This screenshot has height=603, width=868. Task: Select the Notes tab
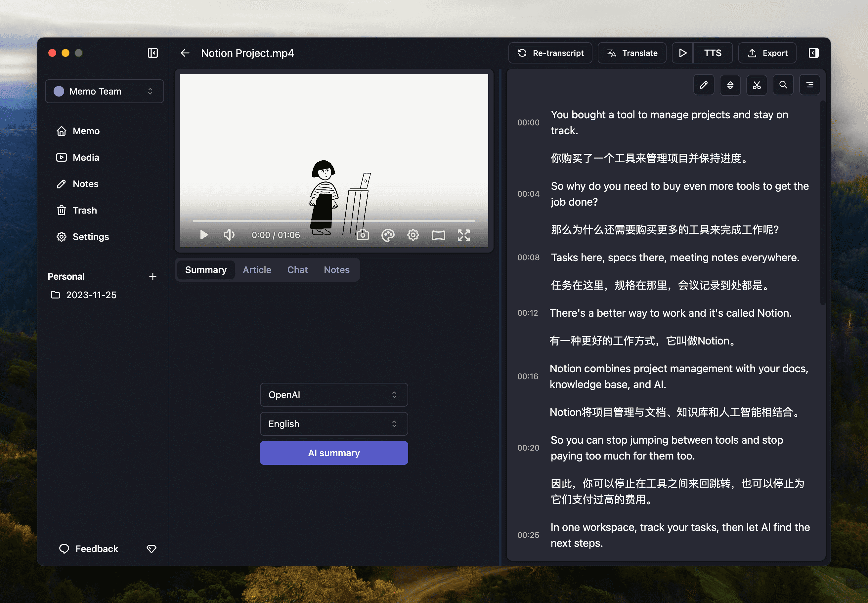coord(337,269)
